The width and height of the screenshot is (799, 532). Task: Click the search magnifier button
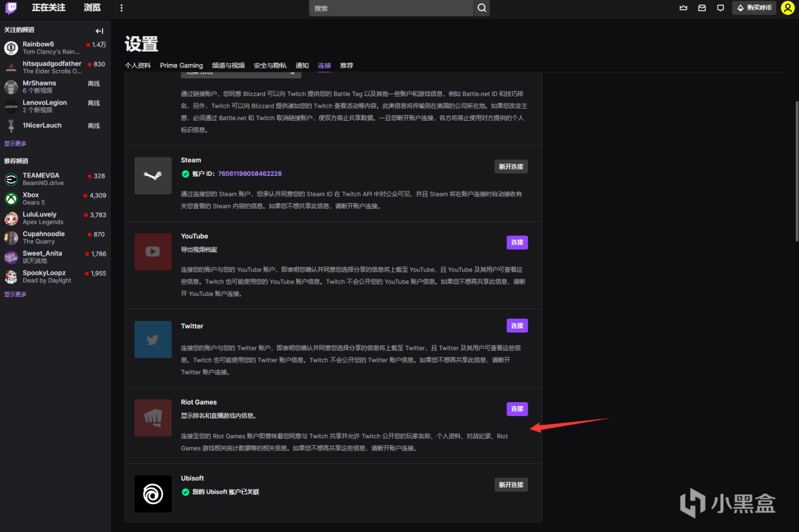point(482,8)
